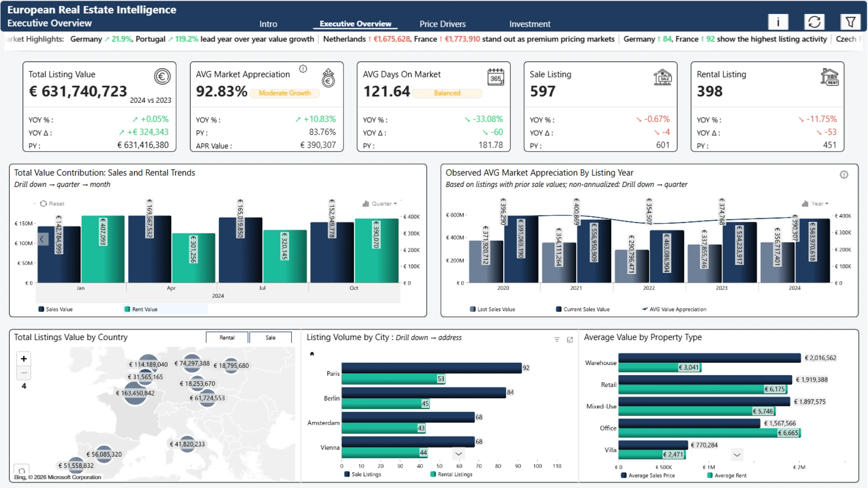Open the filter funnel icon
The image size is (868, 488).
[850, 22]
